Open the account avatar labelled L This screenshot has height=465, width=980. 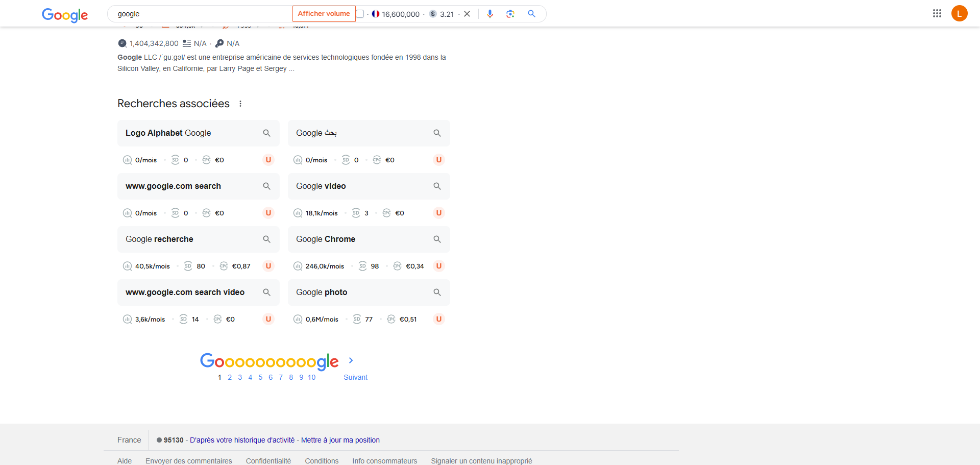[x=960, y=13]
